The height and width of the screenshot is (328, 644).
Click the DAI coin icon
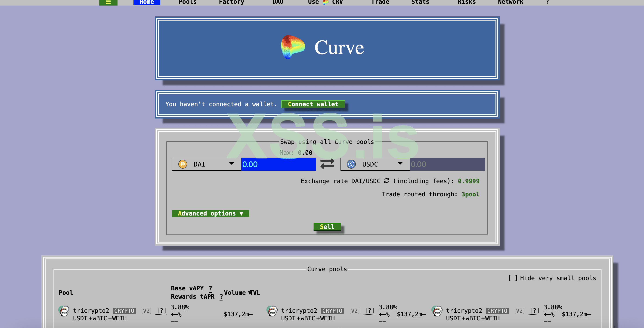(x=183, y=164)
